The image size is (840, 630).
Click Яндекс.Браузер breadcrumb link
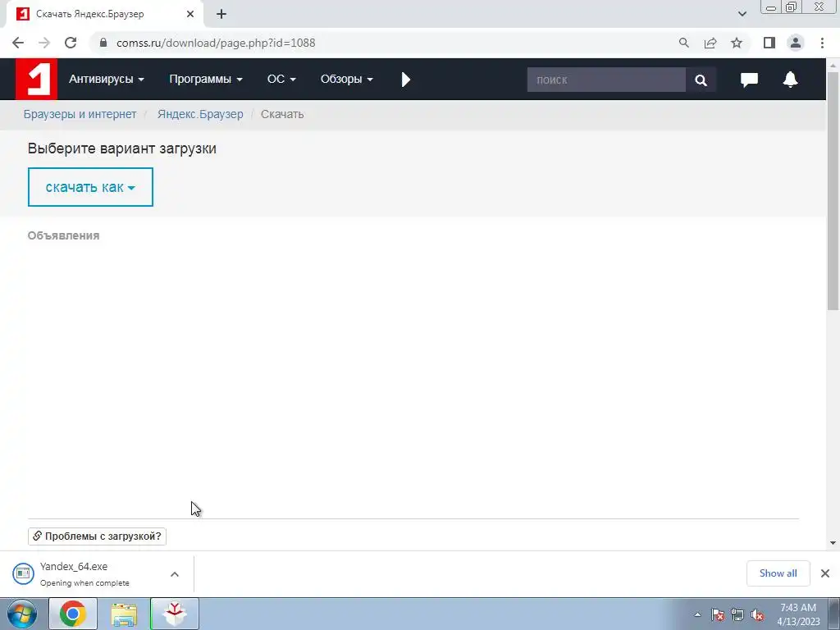[200, 114]
